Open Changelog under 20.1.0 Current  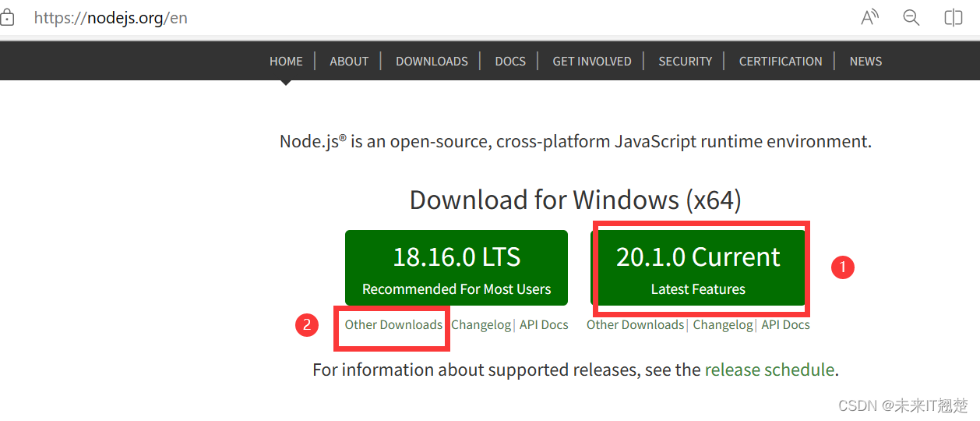click(x=723, y=325)
